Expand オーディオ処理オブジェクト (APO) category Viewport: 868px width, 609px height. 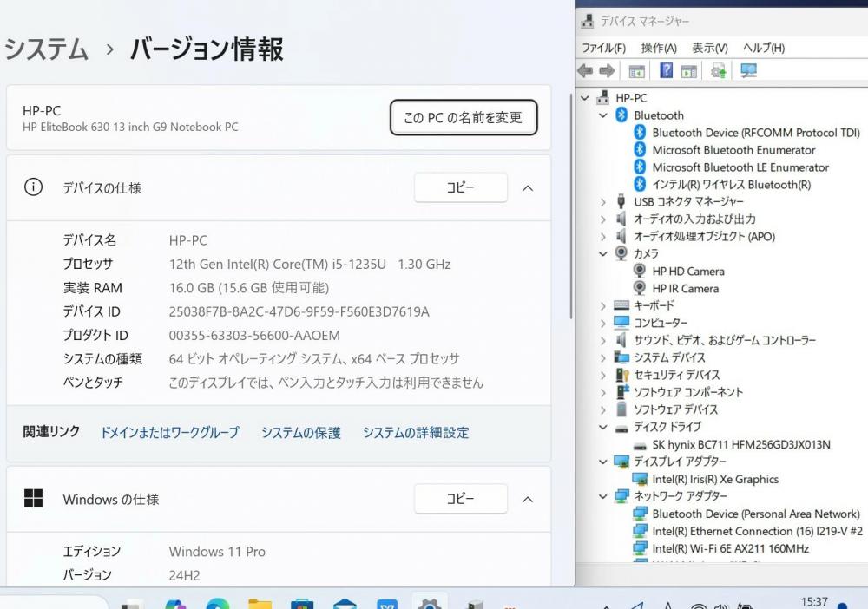coord(603,236)
